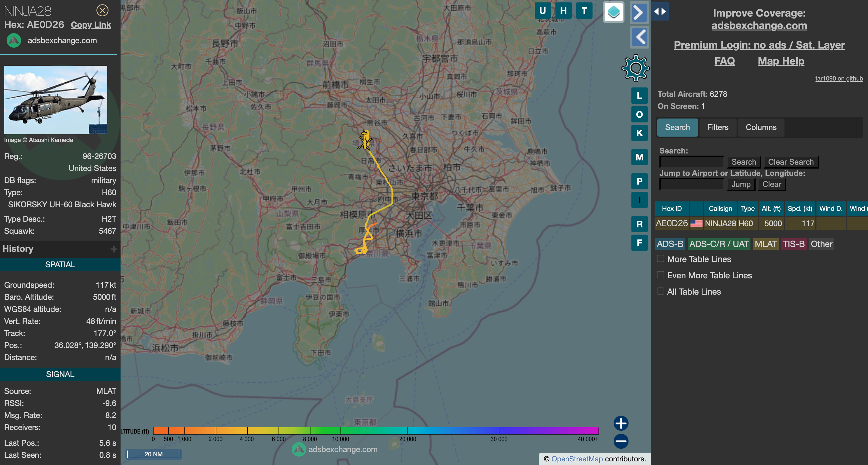Click the T map toggle button
Screen dimensions: 868x465
pos(584,11)
